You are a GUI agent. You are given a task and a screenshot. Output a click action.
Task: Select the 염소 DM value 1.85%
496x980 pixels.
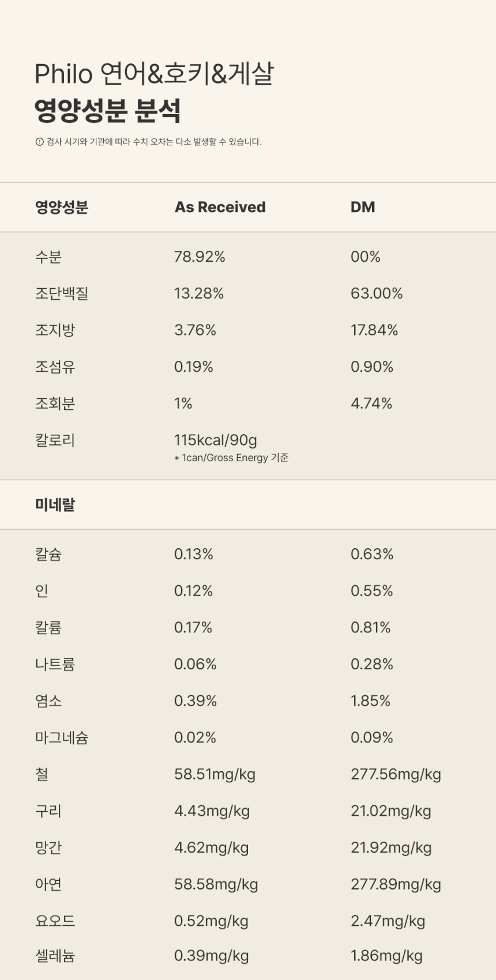coord(370,701)
